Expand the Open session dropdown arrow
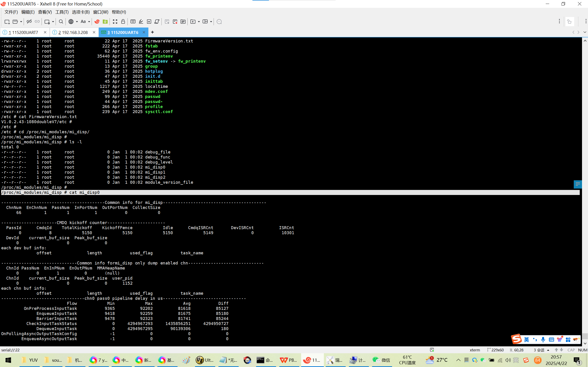 click(21, 22)
